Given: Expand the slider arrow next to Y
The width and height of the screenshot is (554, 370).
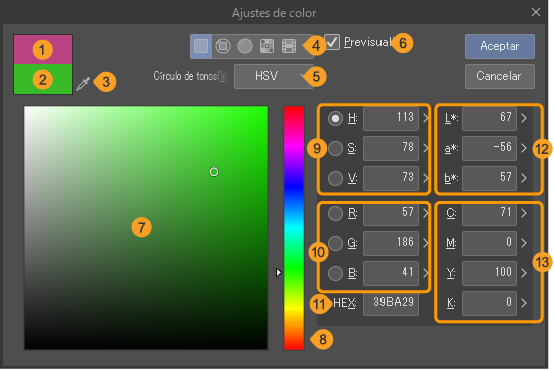Looking at the screenshot, I should 524,274.
